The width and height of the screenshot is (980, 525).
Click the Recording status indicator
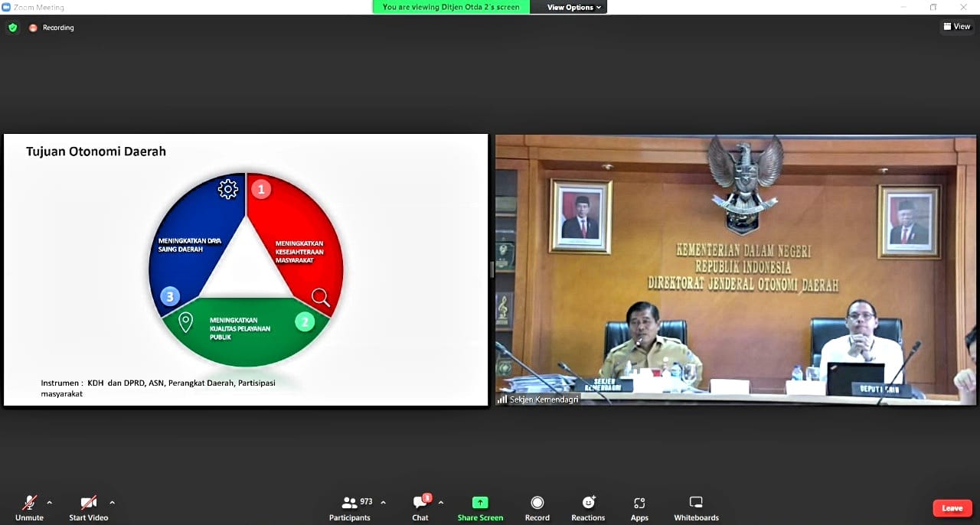coord(52,28)
